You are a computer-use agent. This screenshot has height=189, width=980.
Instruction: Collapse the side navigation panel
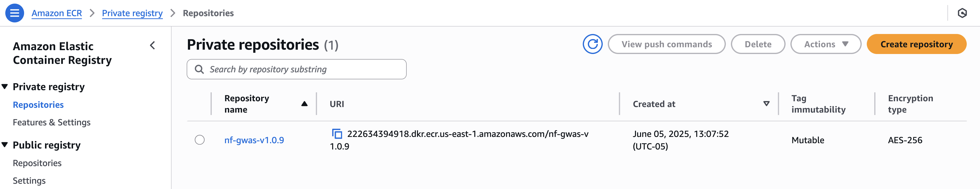152,46
